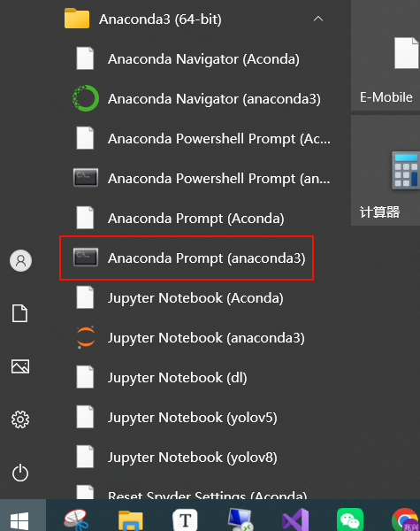Viewport: 420px width, 531px height.
Task: Launch Anaconda Navigator (anaconda3) green icon
Action: tap(86, 98)
